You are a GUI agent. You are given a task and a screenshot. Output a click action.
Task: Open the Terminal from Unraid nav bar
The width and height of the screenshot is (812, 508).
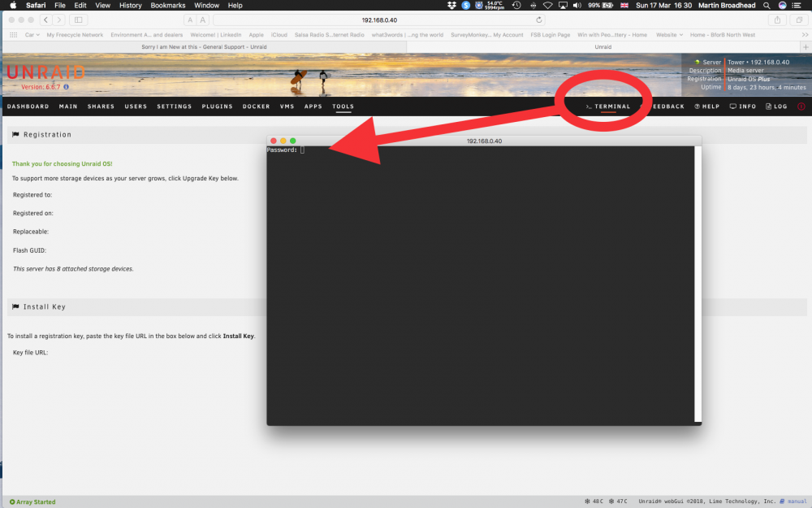[x=608, y=106]
